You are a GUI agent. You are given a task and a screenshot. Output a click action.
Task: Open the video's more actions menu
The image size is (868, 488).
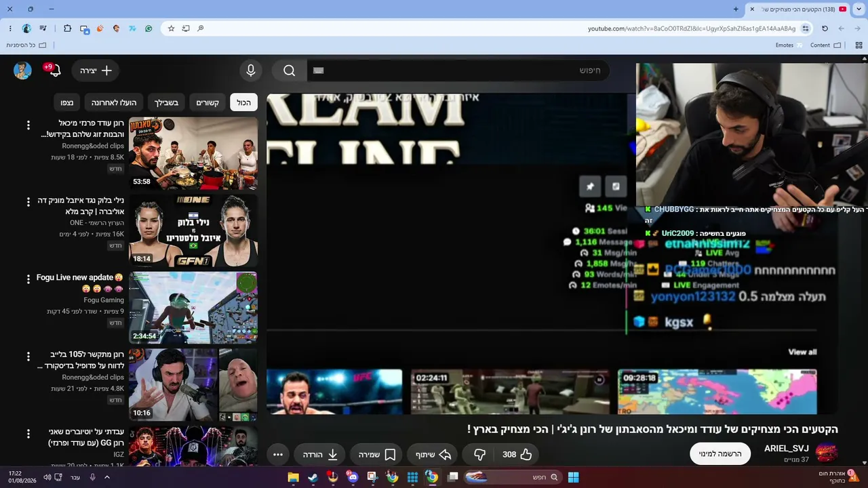278,455
